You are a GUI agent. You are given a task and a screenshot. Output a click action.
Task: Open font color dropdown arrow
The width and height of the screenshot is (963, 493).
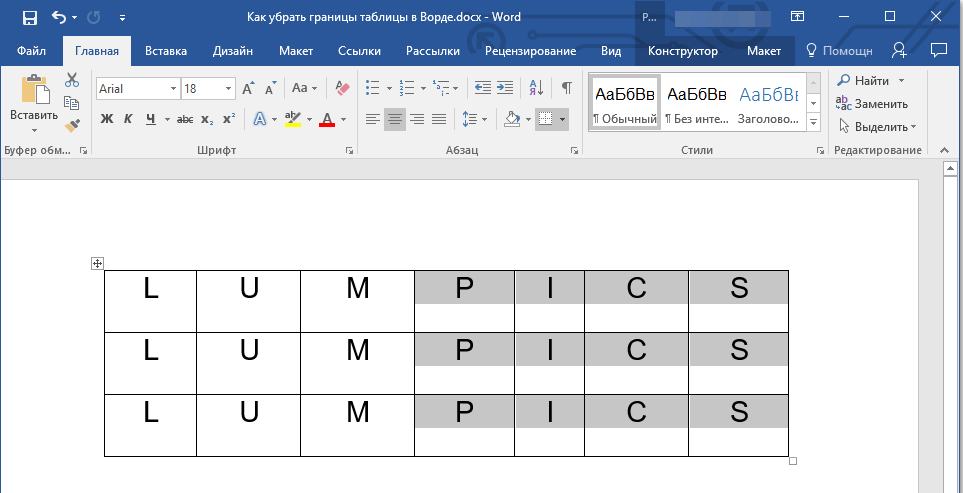tap(343, 119)
